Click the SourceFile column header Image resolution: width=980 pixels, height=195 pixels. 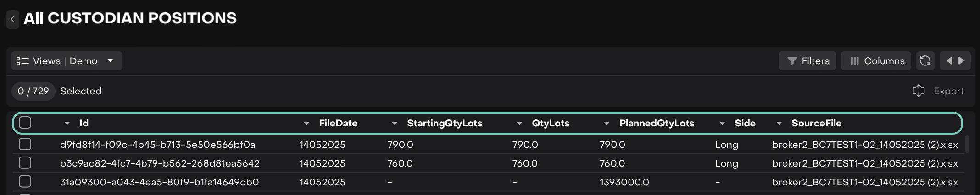coord(816,123)
